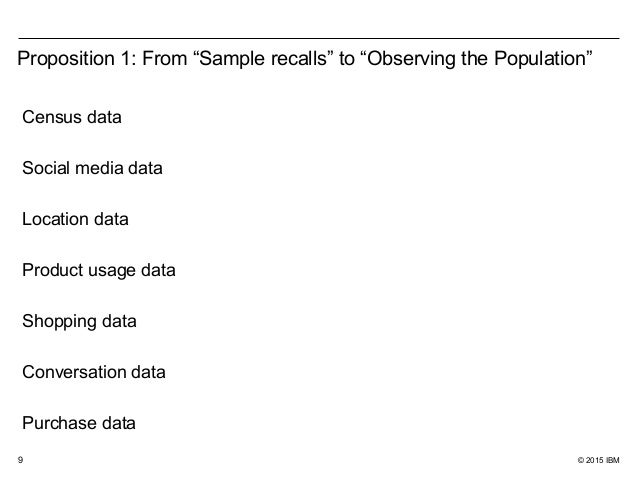Click the slide title starting with Proposition 1
The width and height of the screenshot is (638, 479).
click(305, 59)
